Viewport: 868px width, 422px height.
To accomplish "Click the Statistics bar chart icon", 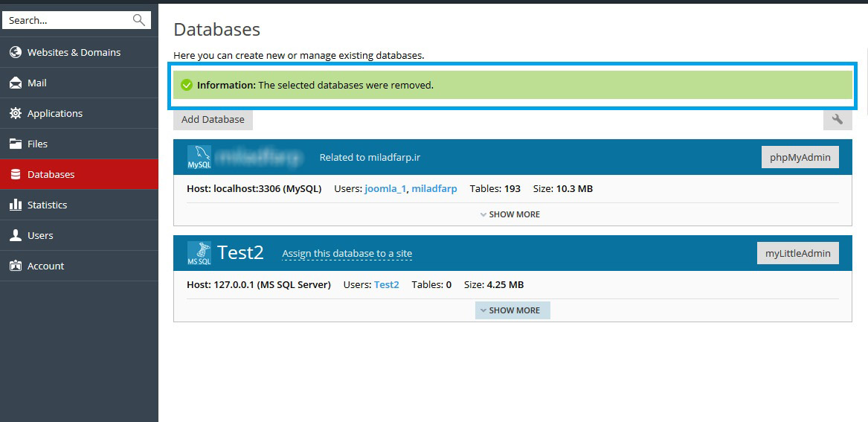I will point(15,205).
